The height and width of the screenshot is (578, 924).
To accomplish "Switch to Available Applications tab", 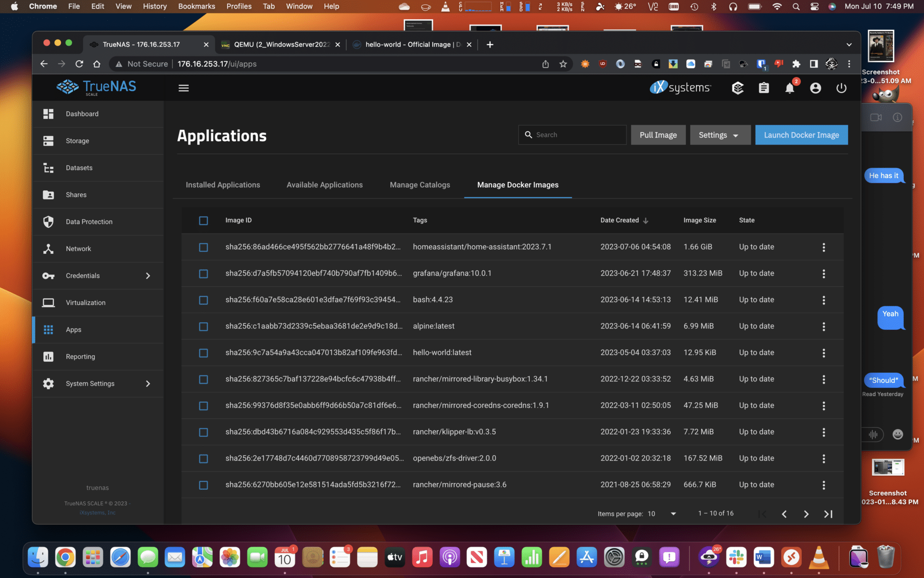I will click(x=325, y=185).
